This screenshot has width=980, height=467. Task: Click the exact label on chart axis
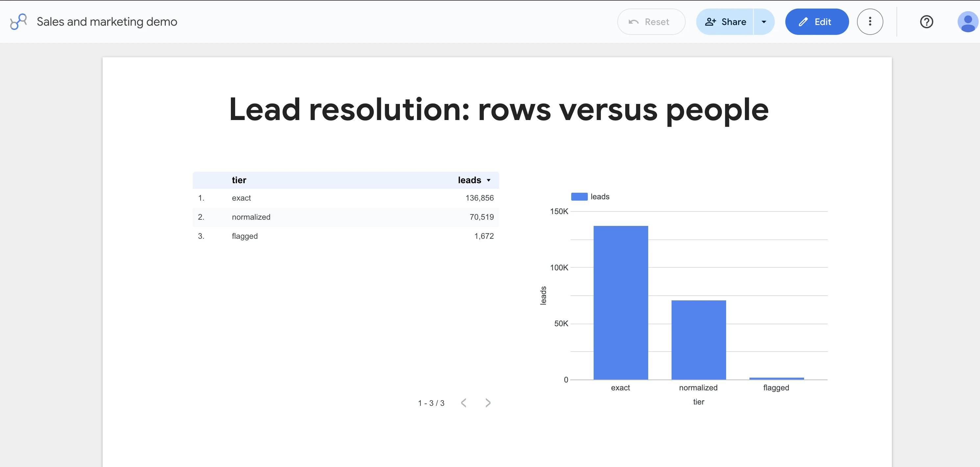tap(620, 387)
